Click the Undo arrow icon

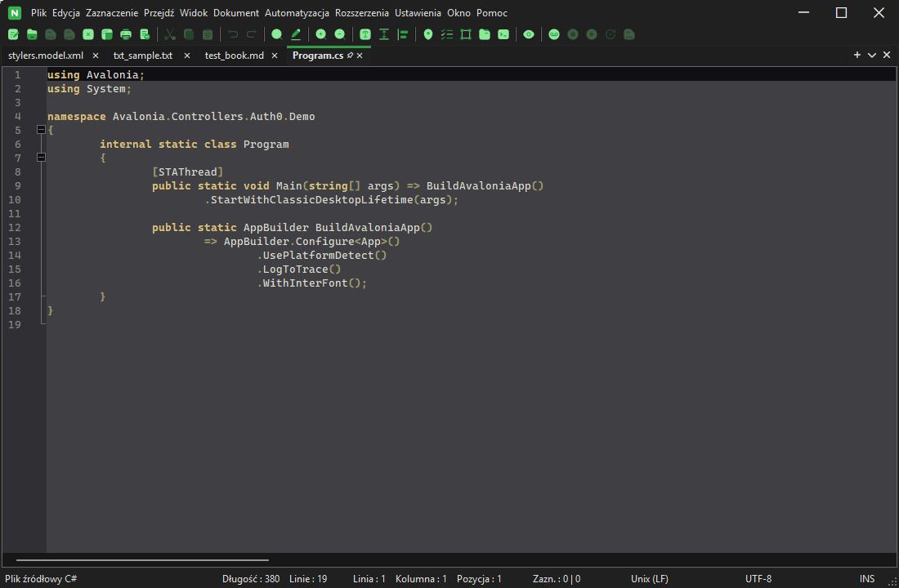point(233,34)
